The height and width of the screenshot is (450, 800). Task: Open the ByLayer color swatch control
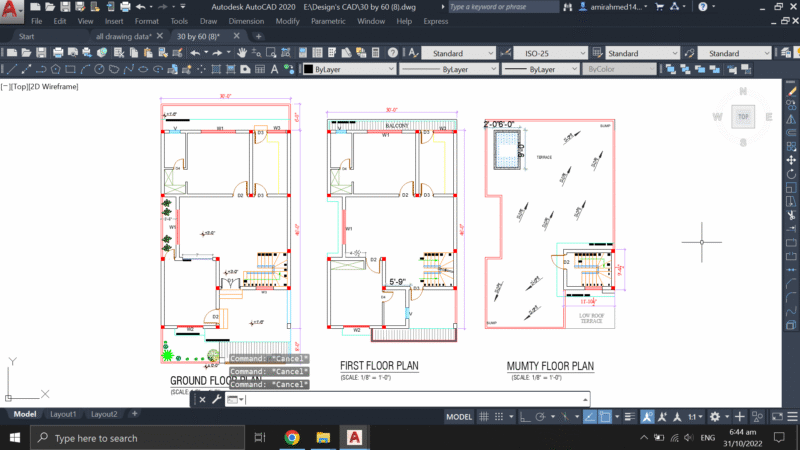point(349,69)
